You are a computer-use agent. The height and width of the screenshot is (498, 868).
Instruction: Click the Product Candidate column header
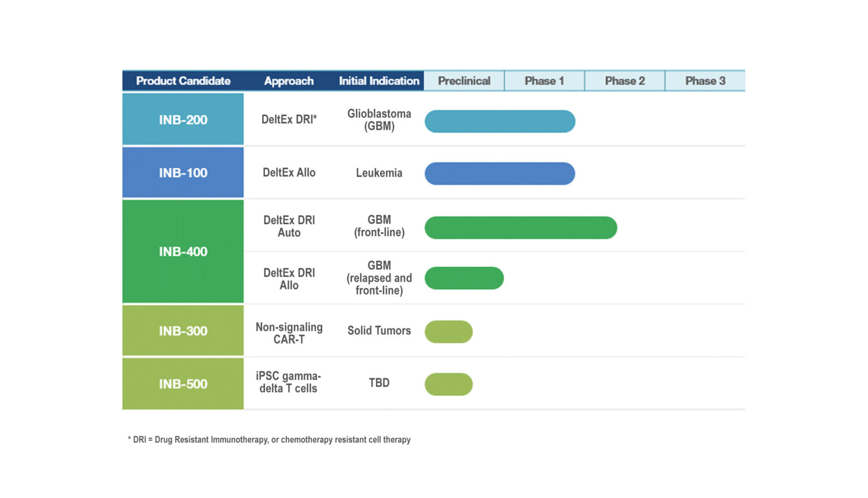183,81
